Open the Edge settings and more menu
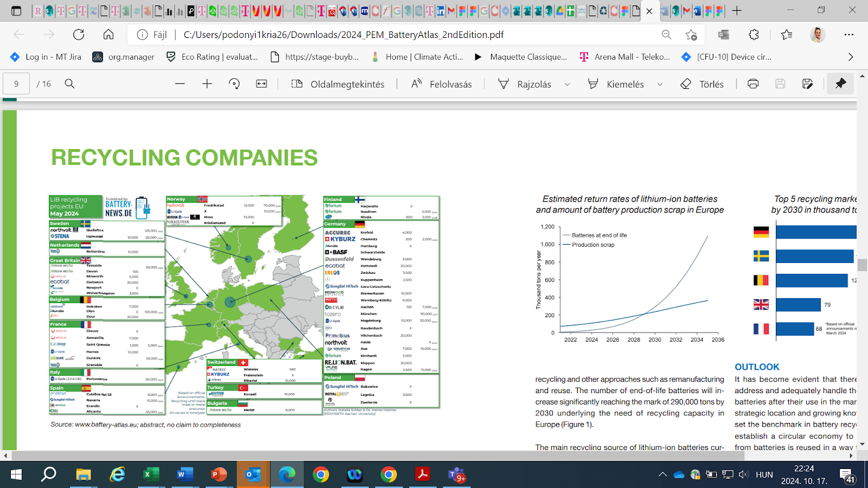Viewport: 868px width, 488px height. point(849,35)
